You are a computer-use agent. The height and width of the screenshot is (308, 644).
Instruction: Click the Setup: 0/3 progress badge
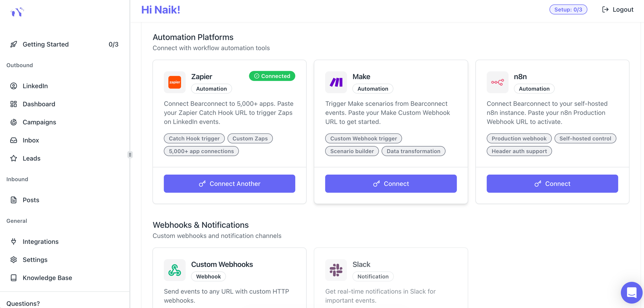tap(568, 10)
